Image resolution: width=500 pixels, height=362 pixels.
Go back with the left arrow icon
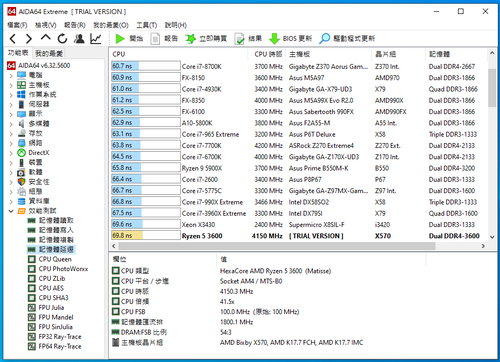click(x=13, y=39)
